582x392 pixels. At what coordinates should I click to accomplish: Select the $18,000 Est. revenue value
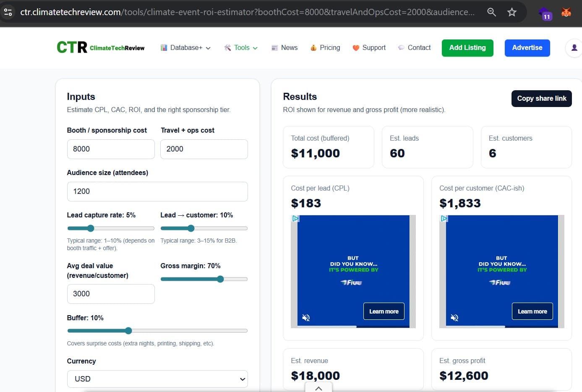point(316,376)
